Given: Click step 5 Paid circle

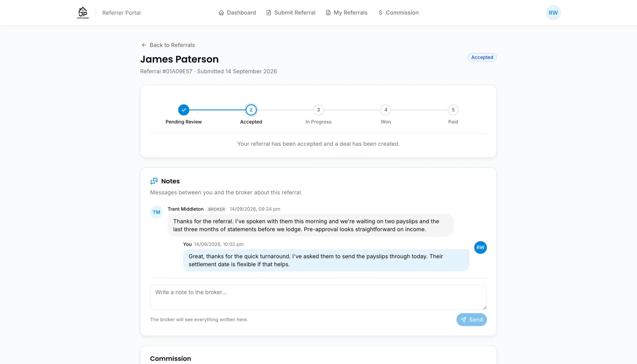Looking at the screenshot, I should [453, 110].
